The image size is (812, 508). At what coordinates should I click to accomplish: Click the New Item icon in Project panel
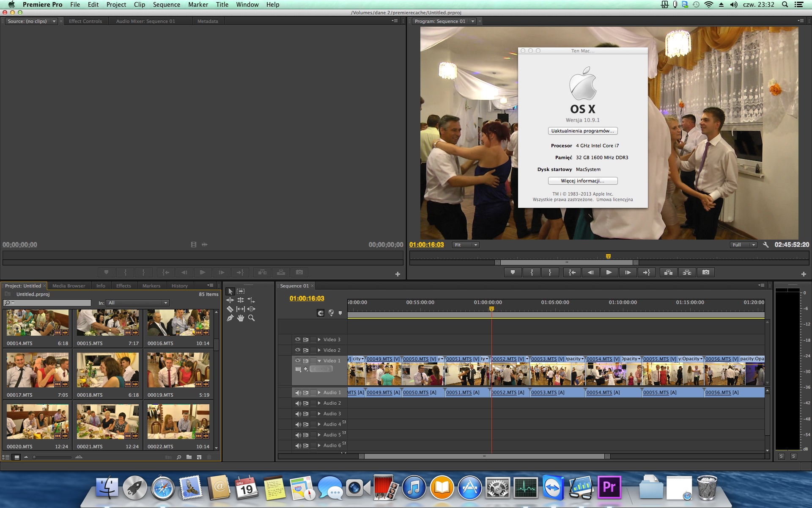(199, 457)
